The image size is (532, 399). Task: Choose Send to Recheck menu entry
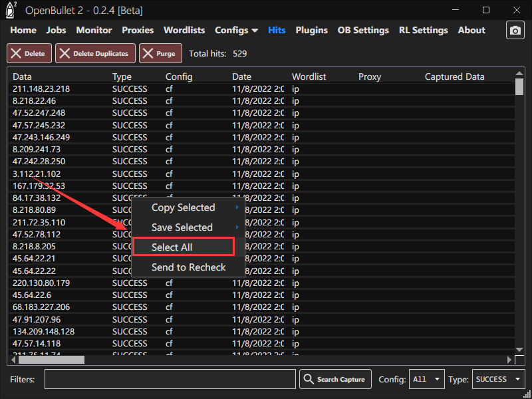click(188, 267)
